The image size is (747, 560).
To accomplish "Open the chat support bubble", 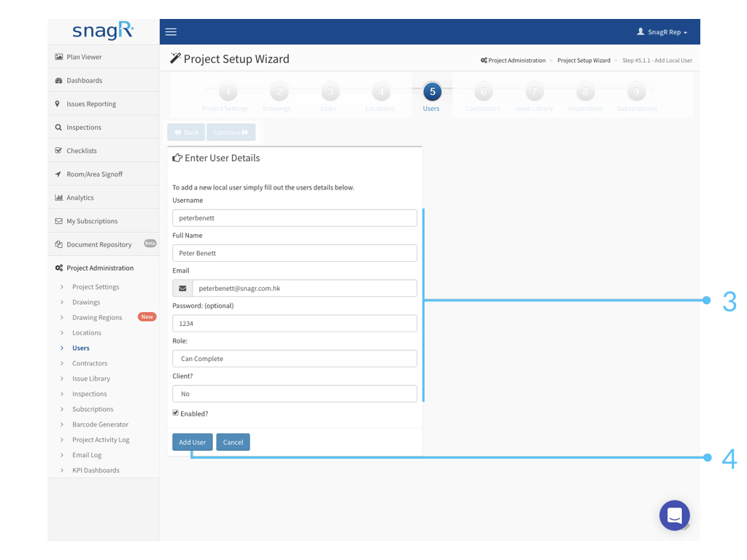I will 675,516.
